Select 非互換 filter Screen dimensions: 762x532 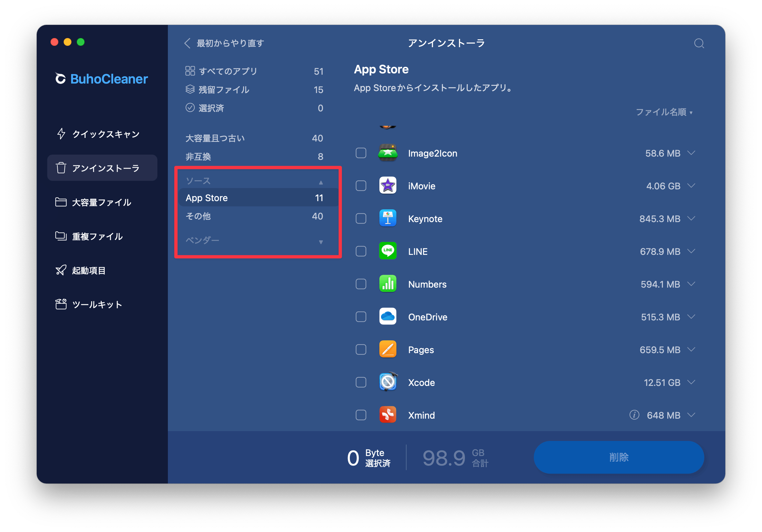coord(254,156)
